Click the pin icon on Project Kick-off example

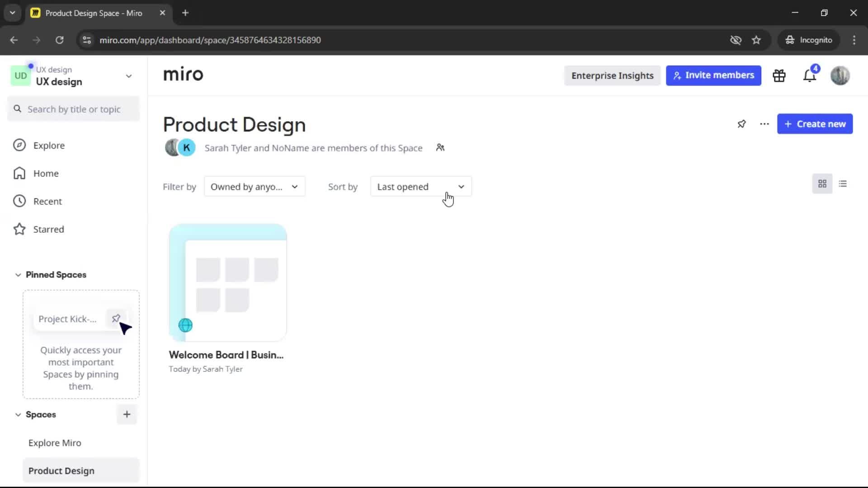116,319
